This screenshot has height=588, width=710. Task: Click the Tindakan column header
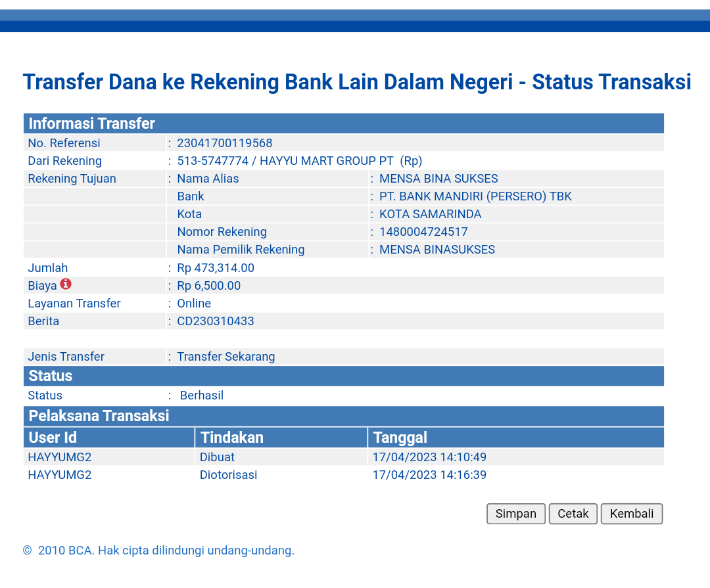(231, 438)
